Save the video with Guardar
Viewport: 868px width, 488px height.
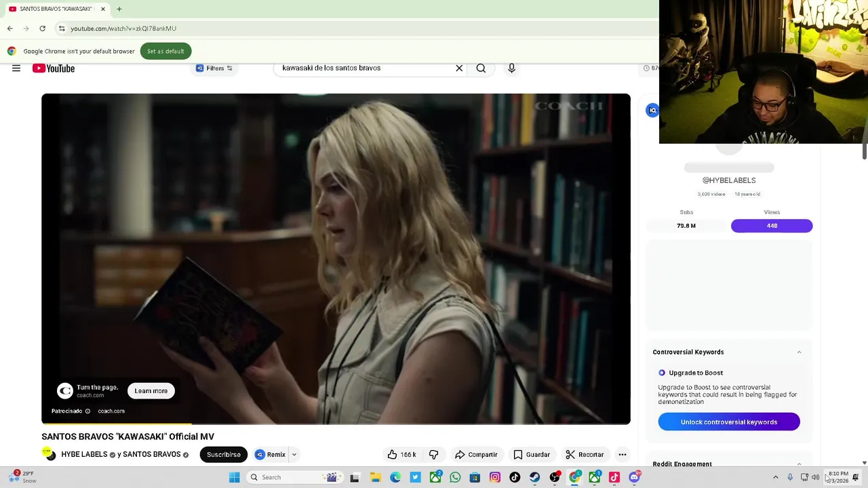point(531,455)
